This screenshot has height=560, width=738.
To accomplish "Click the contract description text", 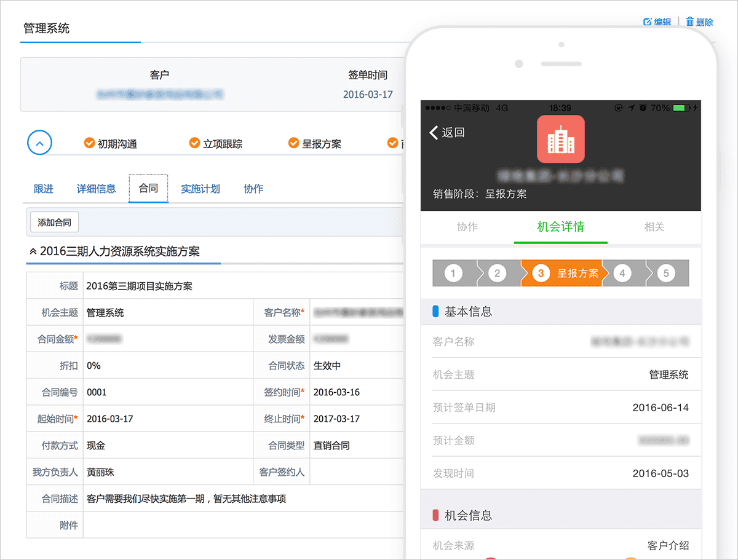I will (186, 499).
